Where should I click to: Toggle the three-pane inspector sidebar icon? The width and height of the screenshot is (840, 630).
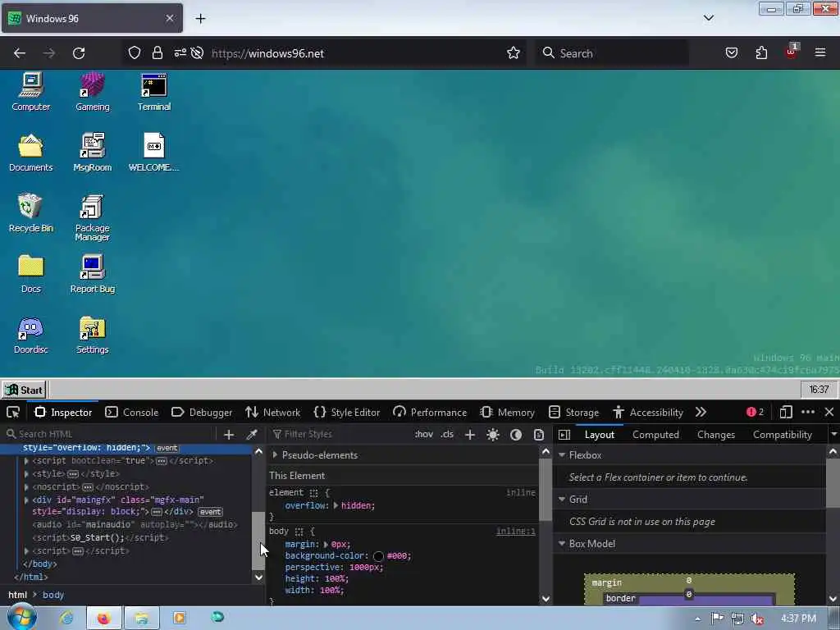[x=564, y=435]
